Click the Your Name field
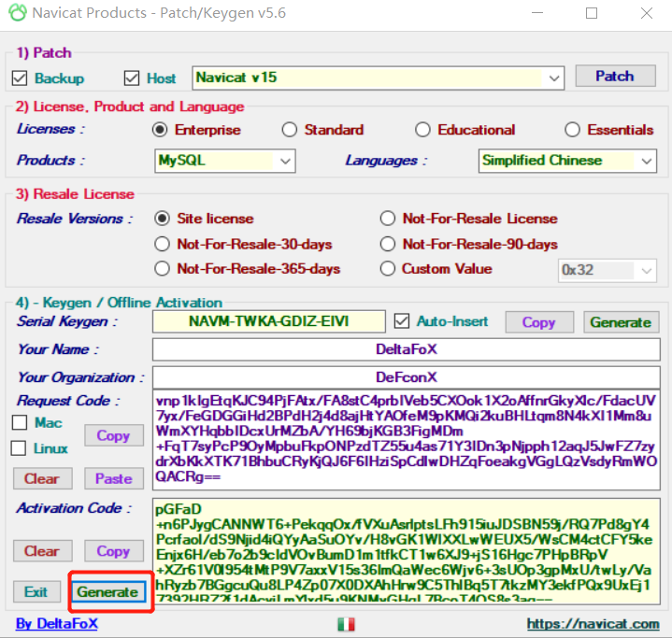The width and height of the screenshot is (672, 638). pos(407,349)
